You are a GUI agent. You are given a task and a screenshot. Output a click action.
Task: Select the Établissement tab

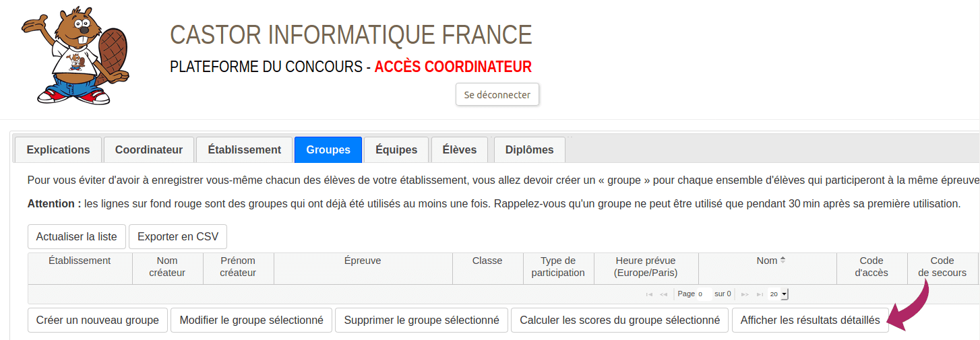tap(244, 149)
